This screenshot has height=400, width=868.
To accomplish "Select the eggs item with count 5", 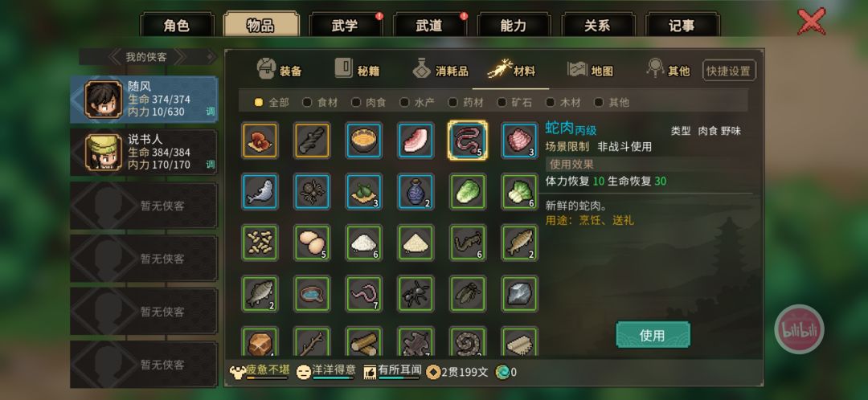I will 312,243.
